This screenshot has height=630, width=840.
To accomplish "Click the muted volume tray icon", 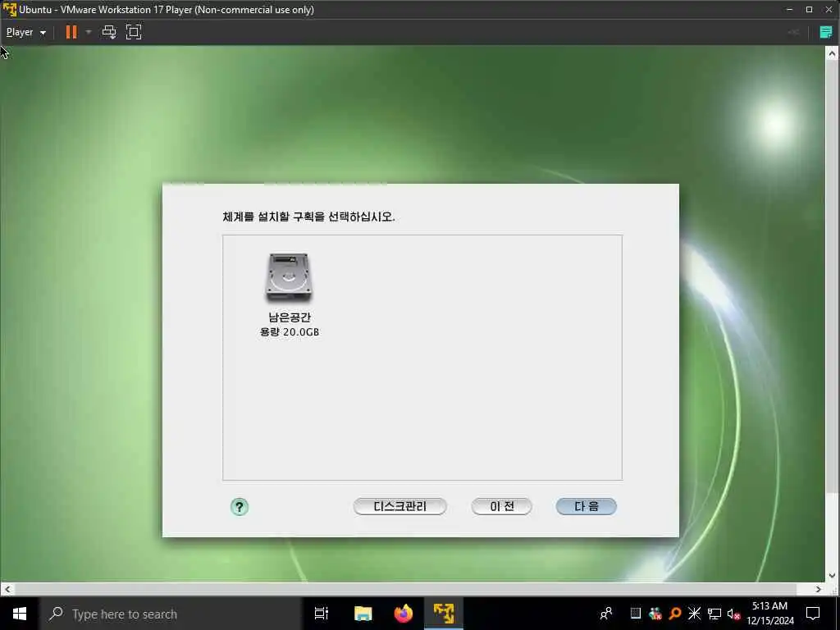I will click(x=733, y=614).
